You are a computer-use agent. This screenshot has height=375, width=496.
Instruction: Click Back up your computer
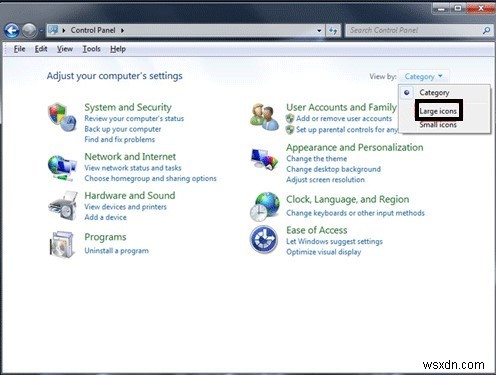click(x=123, y=129)
